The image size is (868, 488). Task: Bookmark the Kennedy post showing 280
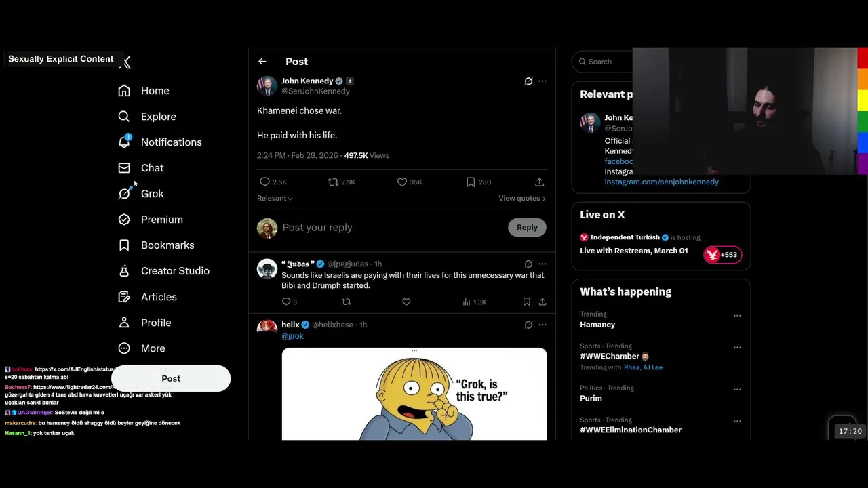coord(471,182)
